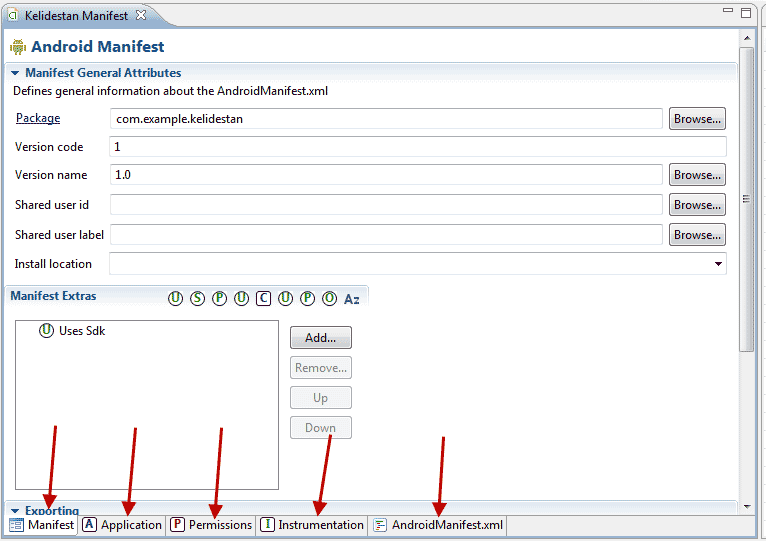Viewport: 766px width, 541px height.
Task: Maximize the editor view panel
Action: (746, 13)
